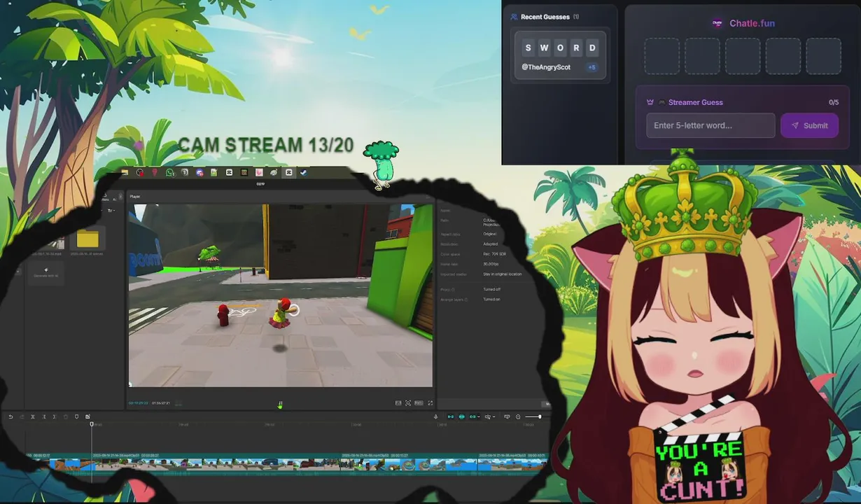Click the zoom-out timeline icon

click(518, 416)
